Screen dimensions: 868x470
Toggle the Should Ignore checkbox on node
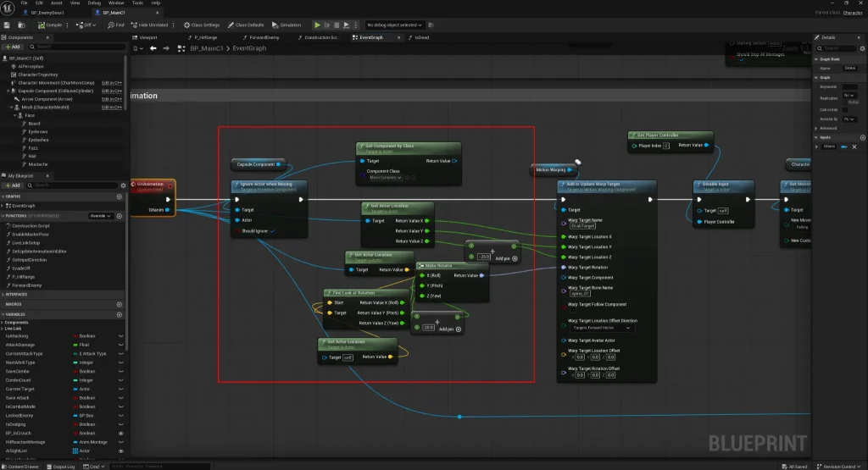tap(272, 231)
